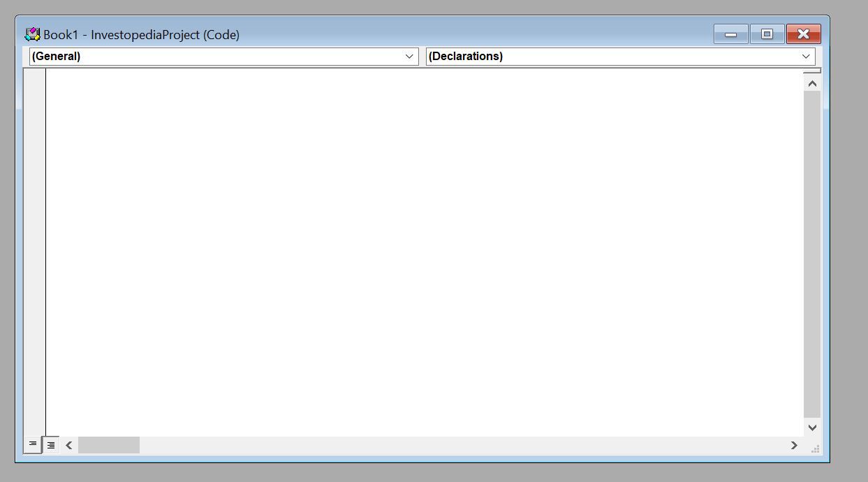Click the horizontal scrollbar right arrow

coord(794,445)
